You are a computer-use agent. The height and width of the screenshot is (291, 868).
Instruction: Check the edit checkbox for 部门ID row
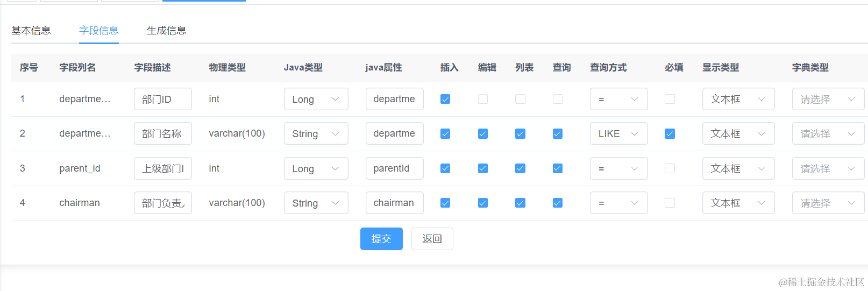click(x=483, y=99)
